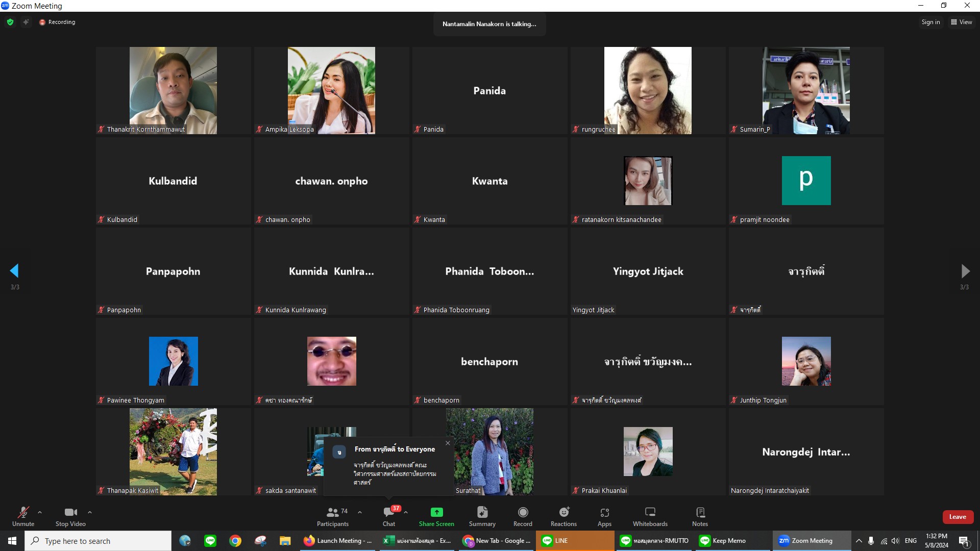
Task: Select Yingyot Jitjack's tile
Action: click(x=648, y=271)
